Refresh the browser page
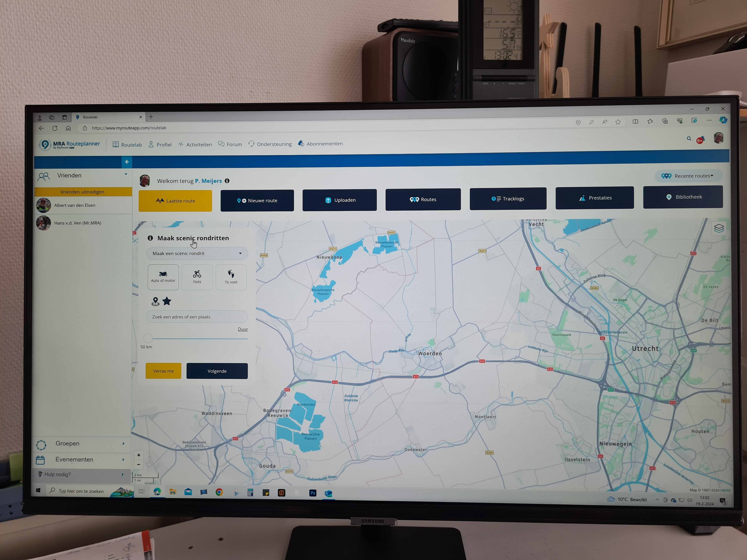 tap(55, 128)
